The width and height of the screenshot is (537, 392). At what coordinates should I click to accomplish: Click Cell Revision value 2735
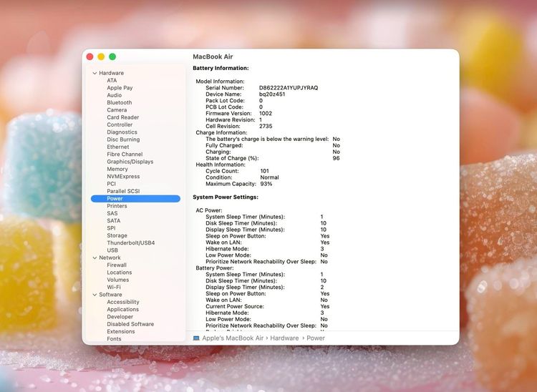pyautogui.click(x=266, y=126)
